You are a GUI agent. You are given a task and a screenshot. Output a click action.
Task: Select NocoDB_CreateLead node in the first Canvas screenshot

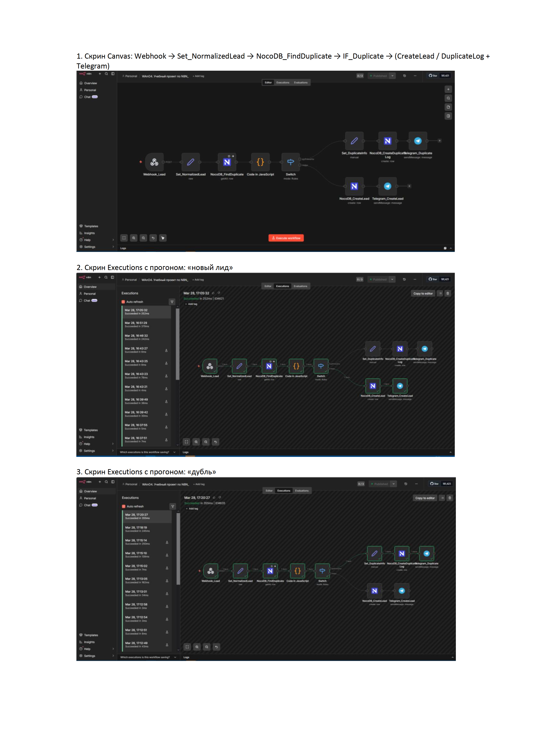click(354, 186)
